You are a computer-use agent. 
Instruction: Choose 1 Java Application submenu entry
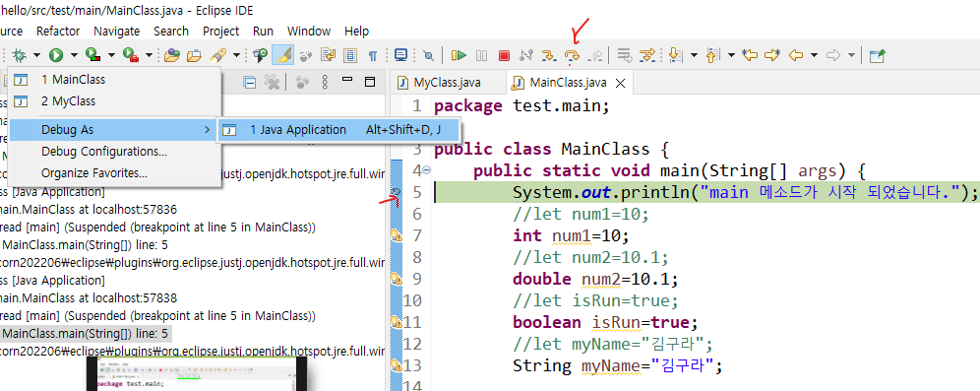pyautogui.click(x=338, y=130)
